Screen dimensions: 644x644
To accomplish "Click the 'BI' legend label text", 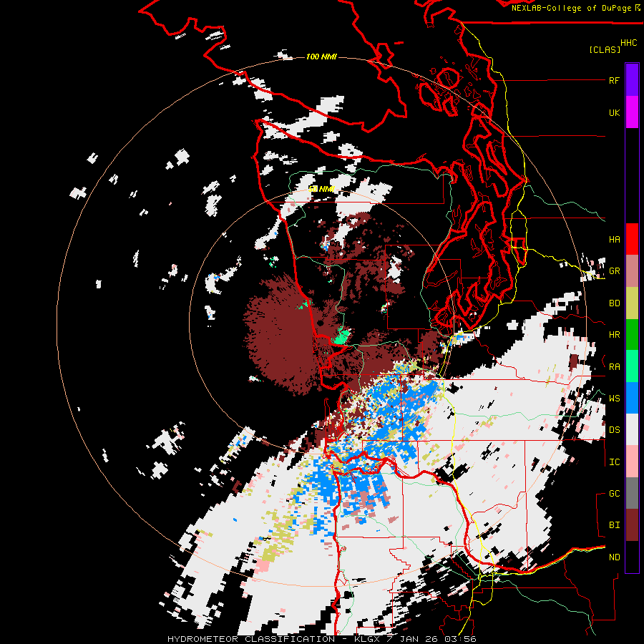I will (x=614, y=525).
